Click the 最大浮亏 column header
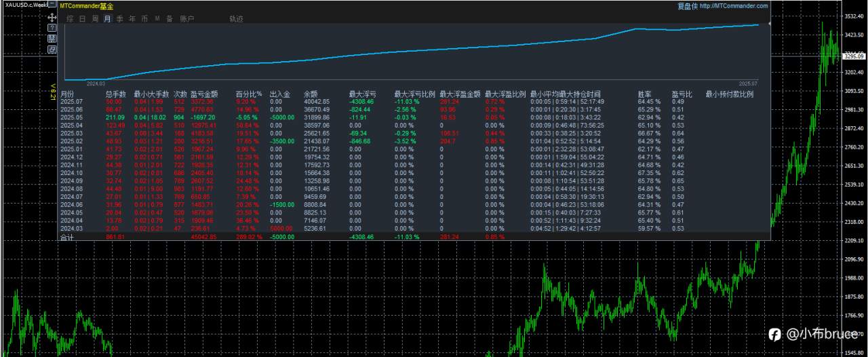This screenshot has width=868, height=357. (x=362, y=94)
